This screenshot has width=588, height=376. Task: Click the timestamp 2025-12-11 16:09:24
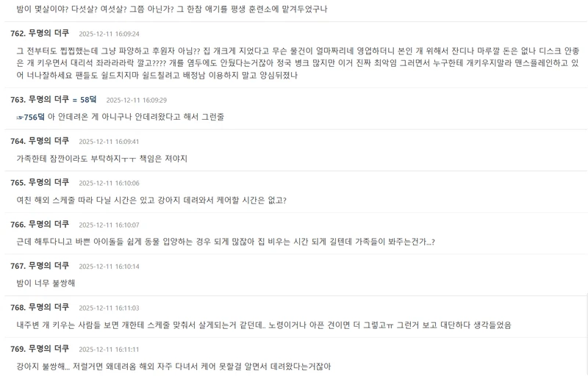click(x=109, y=35)
